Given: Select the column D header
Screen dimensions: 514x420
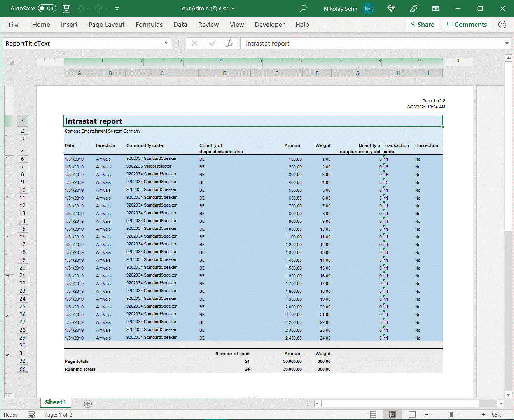Looking at the screenshot, I should pyautogui.click(x=224, y=73).
